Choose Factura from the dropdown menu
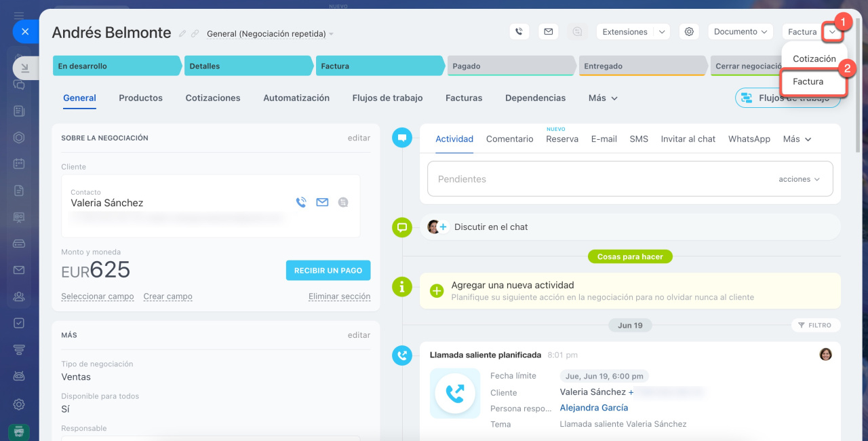The width and height of the screenshot is (868, 441). click(x=814, y=82)
